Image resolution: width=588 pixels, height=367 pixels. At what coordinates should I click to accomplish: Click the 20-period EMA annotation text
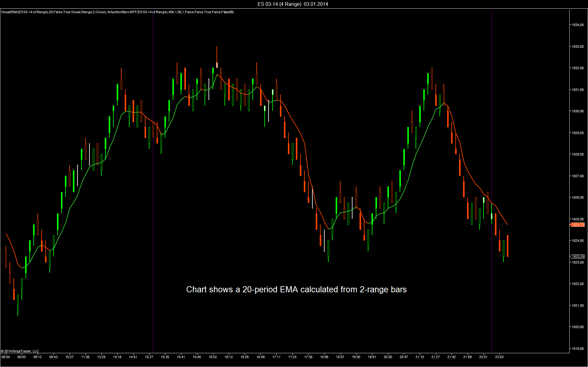[x=296, y=290]
